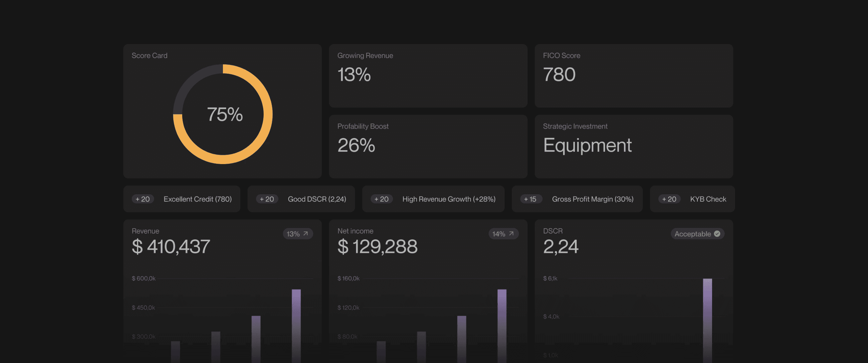Click the +20 badge beside Excellent Credit
The image size is (868, 363).
click(142, 199)
